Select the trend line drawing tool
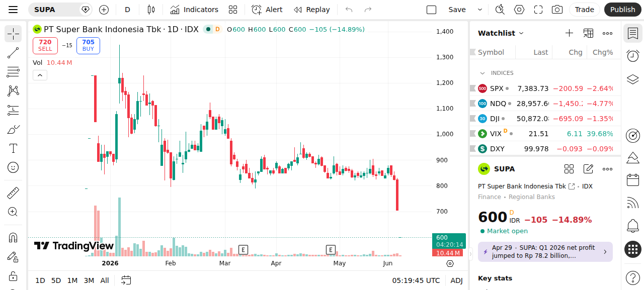Image resolution: width=644 pixels, height=290 pixels. coord(13,53)
